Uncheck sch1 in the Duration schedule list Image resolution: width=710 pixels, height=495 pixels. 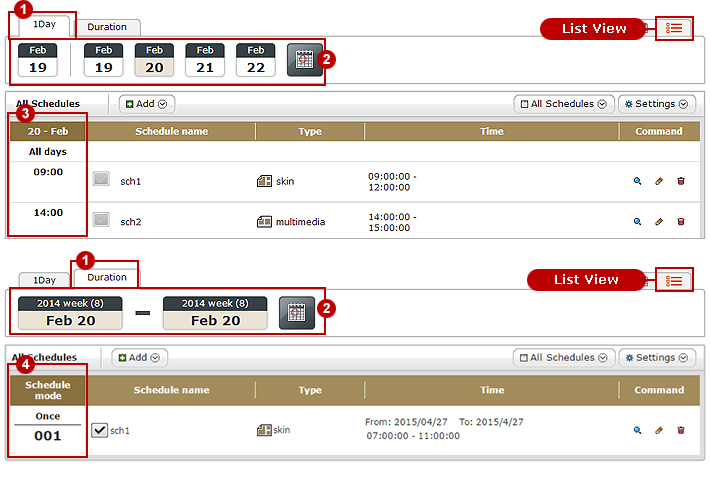click(99, 430)
